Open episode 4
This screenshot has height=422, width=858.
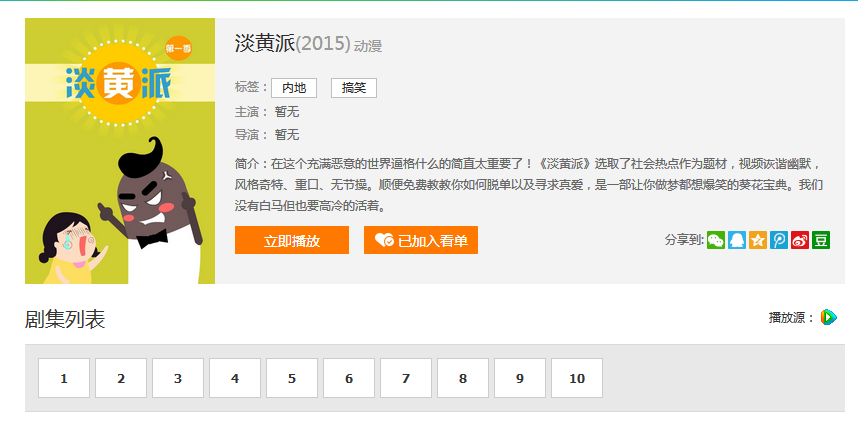tap(235, 378)
